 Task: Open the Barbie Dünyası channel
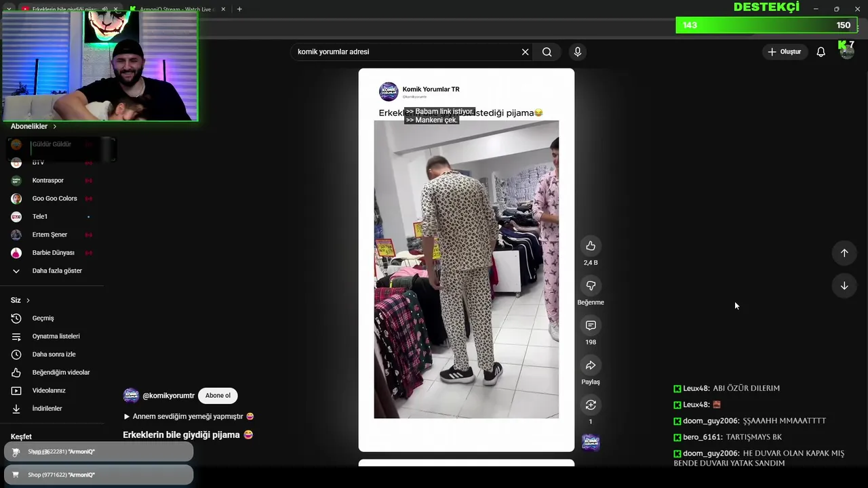coord(53,253)
